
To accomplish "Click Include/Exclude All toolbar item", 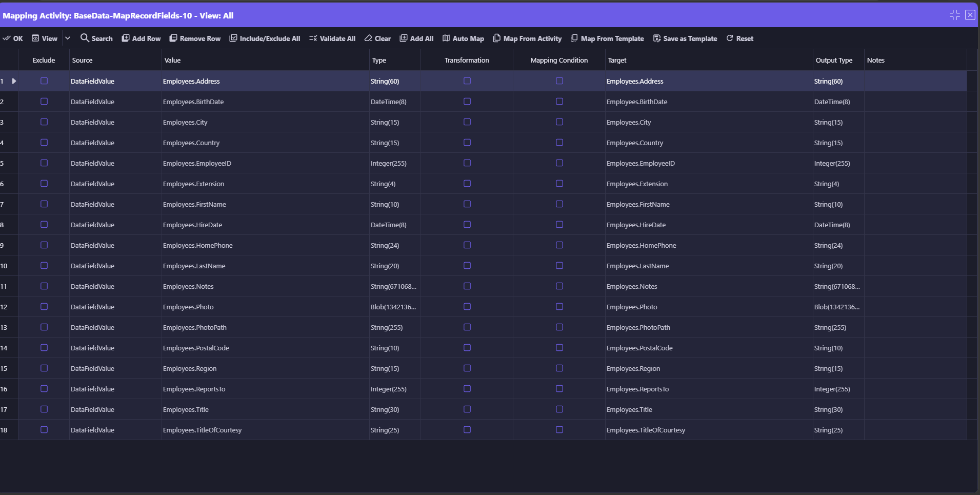I will [265, 38].
